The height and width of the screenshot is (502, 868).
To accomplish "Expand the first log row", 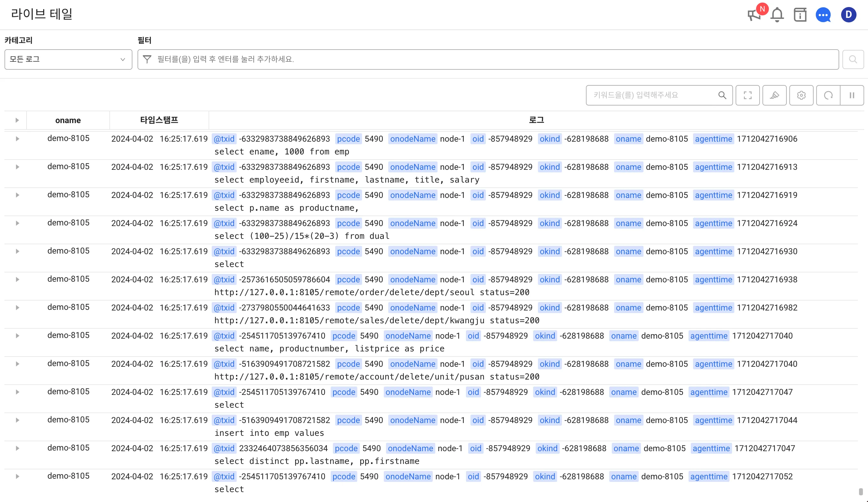I will point(17,139).
